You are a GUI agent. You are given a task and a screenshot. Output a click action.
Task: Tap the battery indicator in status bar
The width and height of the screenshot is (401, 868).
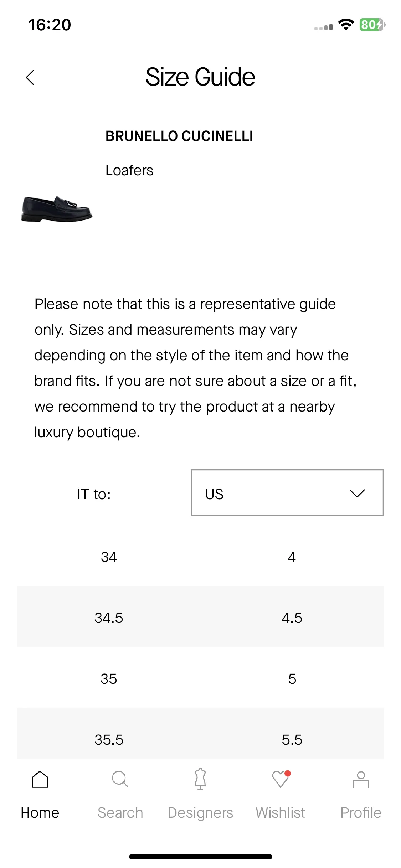point(372,25)
